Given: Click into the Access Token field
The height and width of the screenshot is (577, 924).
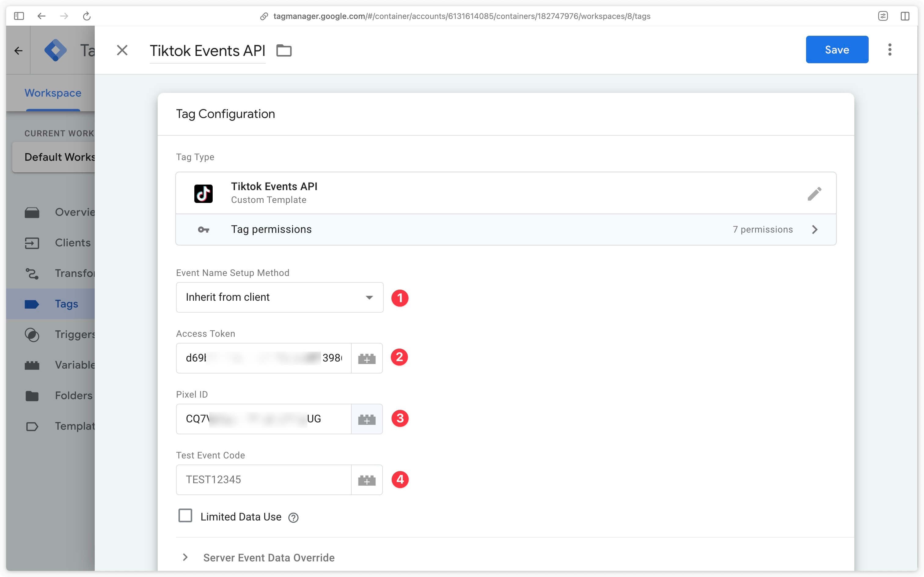Looking at the screenshot, I should [x=264, y=358].
